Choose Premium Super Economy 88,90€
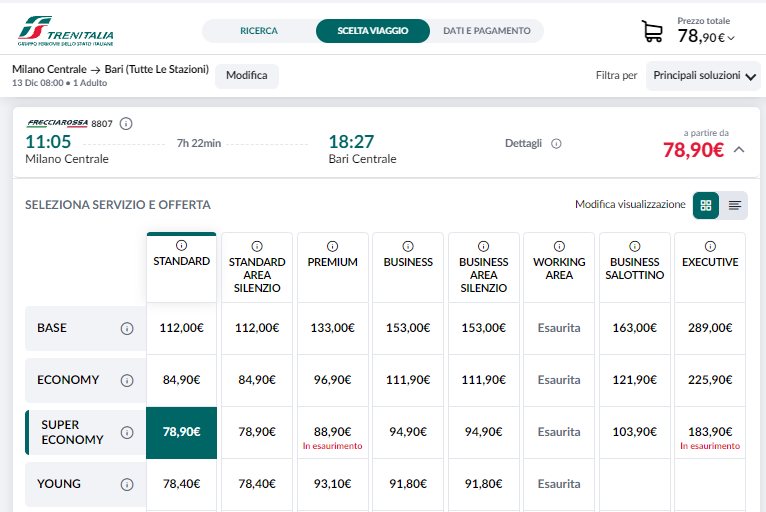Image resolution: width=766 pixels, height=512 pixels. pyautogui.click(x=333, y=432)
